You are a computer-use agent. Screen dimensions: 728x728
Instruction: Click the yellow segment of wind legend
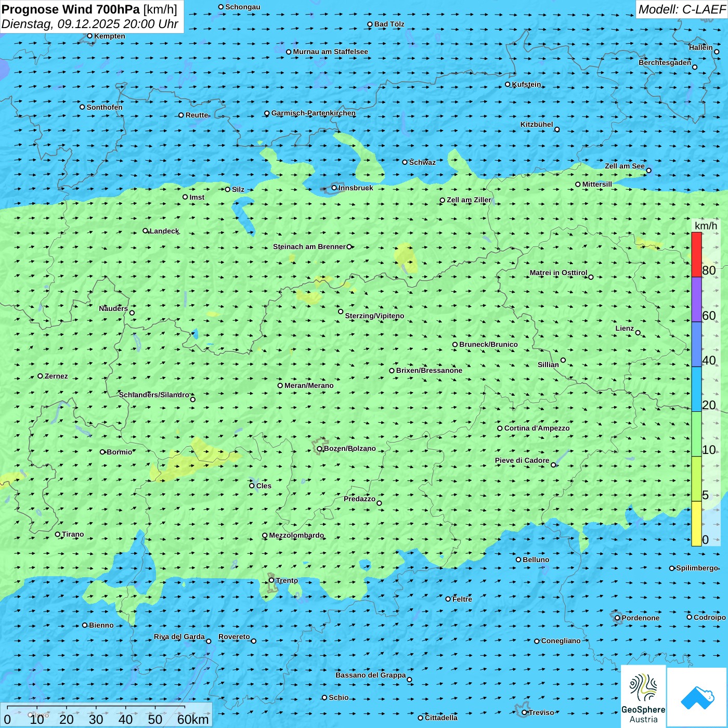(x=696, y=523)
